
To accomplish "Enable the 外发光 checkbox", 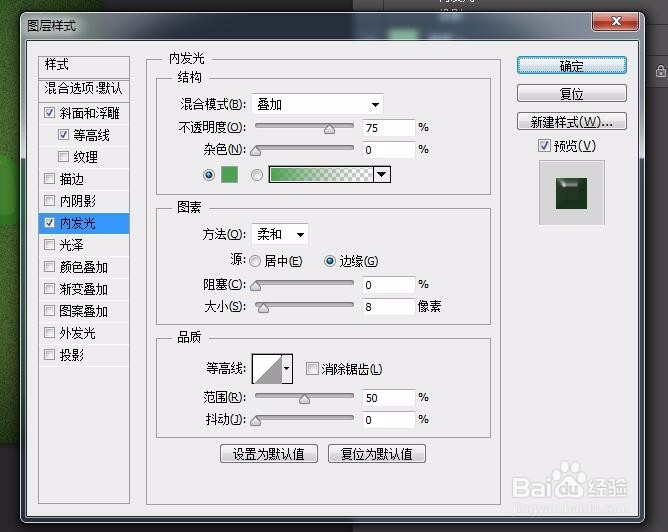I will [x=49, y=332].
